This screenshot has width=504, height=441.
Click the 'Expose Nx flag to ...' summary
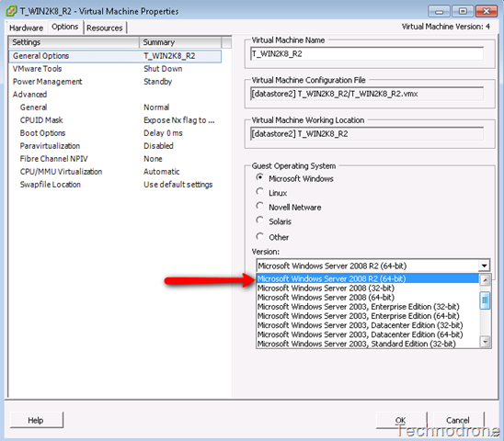click(179, 120)
